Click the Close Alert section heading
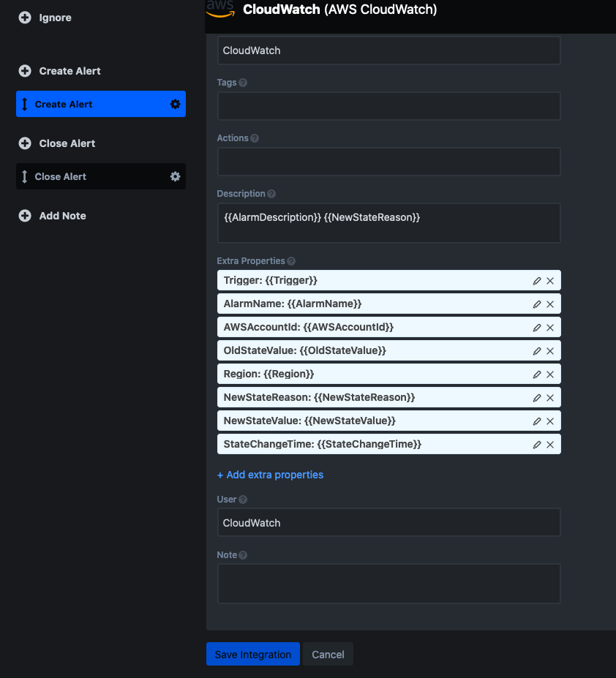 [67, 143]
